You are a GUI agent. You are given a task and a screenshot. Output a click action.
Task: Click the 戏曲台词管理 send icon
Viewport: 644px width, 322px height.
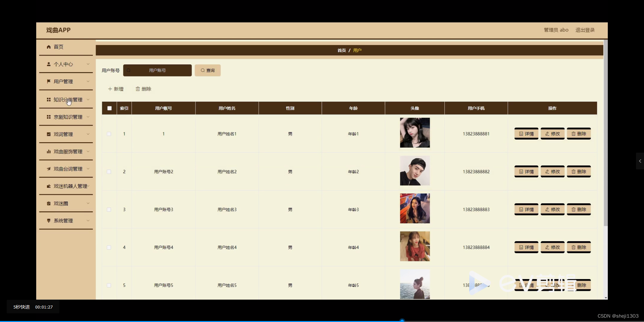pos(48,169)
